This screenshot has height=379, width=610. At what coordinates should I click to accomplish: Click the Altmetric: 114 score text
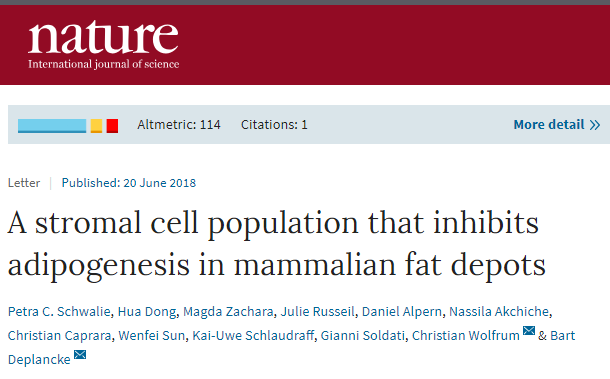[179, 125]
